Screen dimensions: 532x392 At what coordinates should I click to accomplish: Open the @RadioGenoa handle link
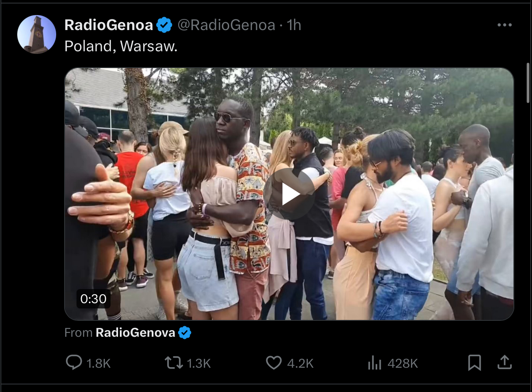pyautogui.click(x=226, y=25)
